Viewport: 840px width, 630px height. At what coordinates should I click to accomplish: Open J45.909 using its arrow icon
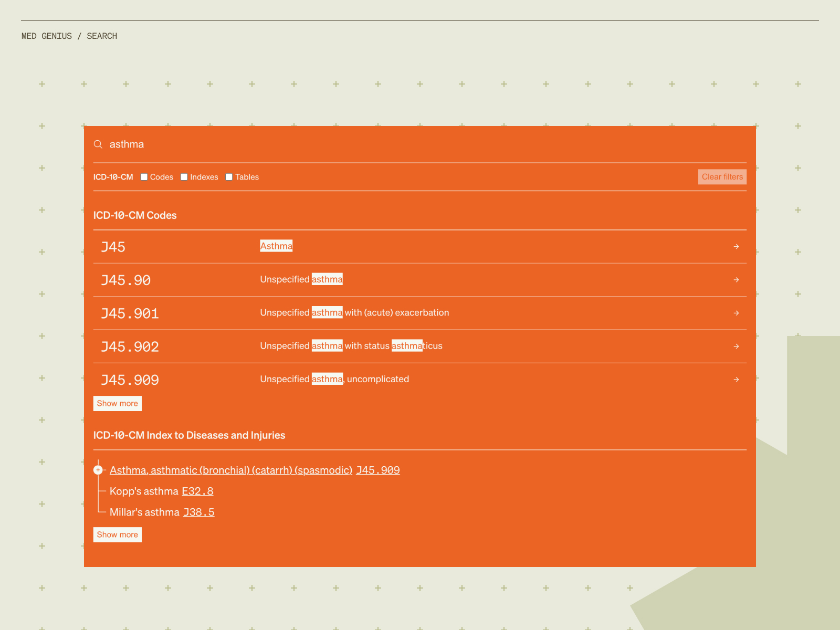click(x=736, y=380)
